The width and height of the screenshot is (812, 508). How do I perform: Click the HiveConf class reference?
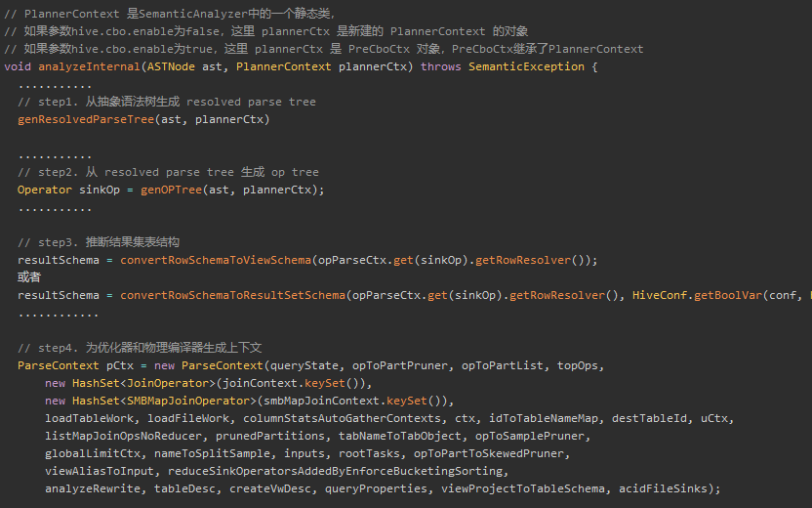pyautogui.click(x=660, y=295)
